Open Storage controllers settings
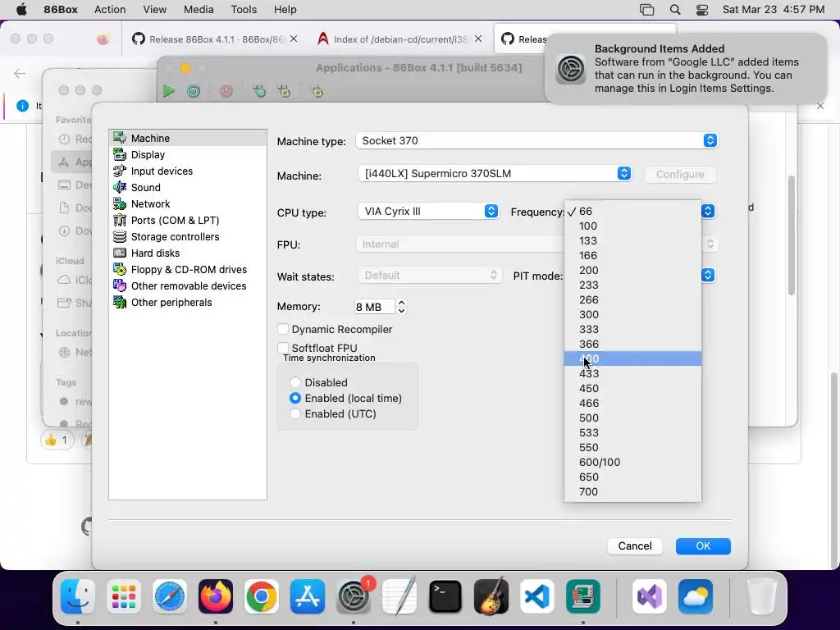Viewport: 840px width, 630px height. pos(188,237)
